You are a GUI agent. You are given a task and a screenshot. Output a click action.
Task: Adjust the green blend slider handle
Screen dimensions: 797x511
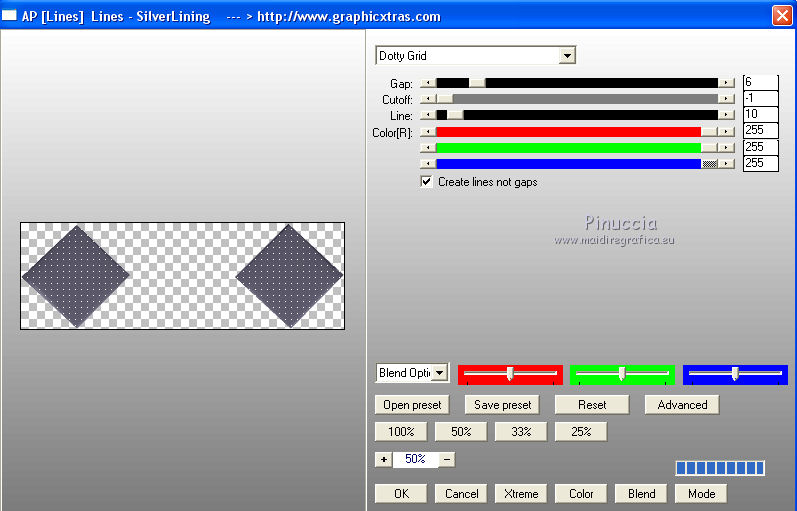622,374
